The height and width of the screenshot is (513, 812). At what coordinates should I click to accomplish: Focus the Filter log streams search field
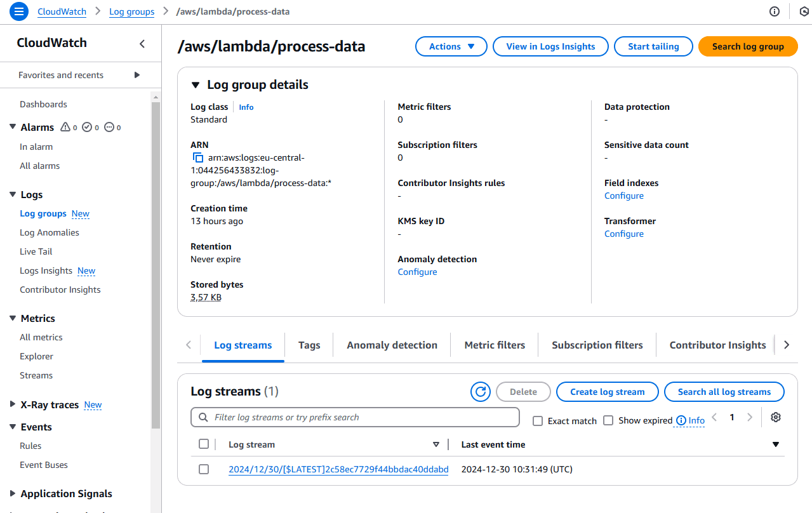coord(355,417)
